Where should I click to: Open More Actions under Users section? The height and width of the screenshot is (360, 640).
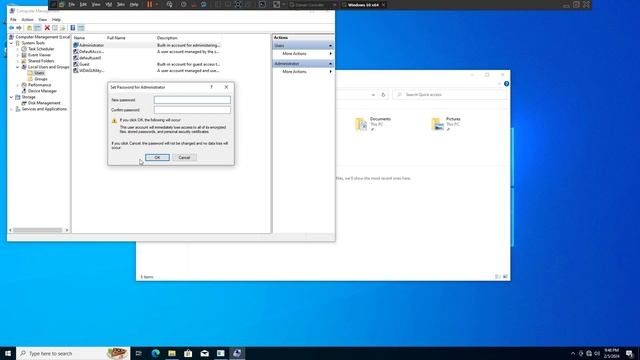294,54
